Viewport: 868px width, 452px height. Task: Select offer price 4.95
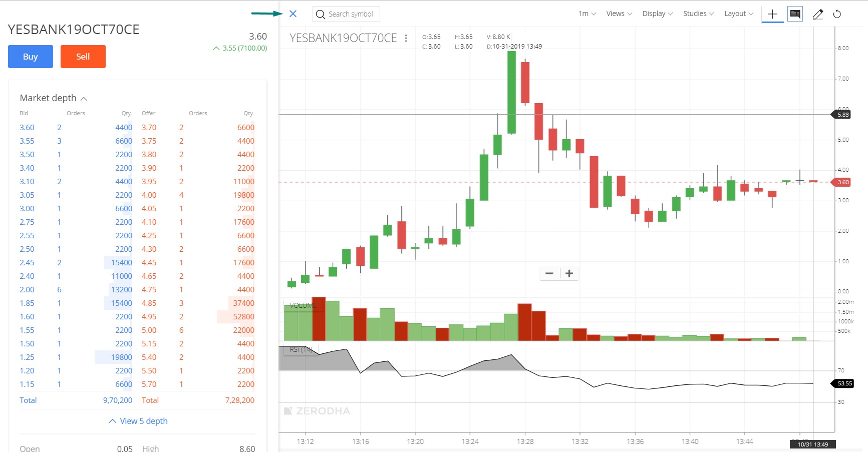149,316
